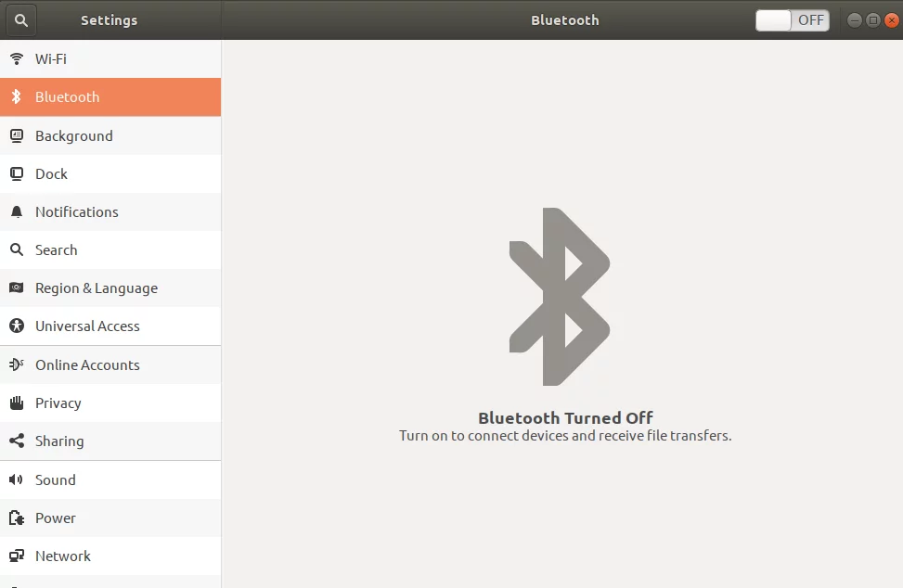Go to Background settings
Image resolution: width=903 pixels, height=588 pixels.
coord(110,135)
